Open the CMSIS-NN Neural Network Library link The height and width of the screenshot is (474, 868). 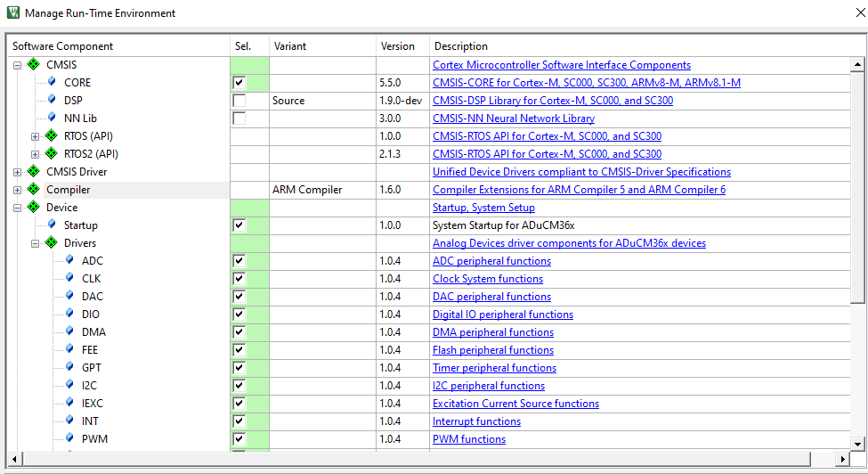coord(513,118)
